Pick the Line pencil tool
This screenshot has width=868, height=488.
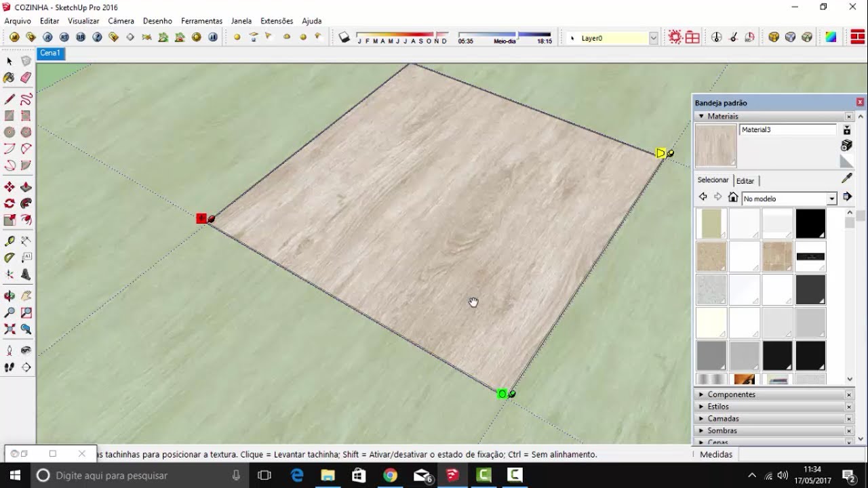click(9, 100)
